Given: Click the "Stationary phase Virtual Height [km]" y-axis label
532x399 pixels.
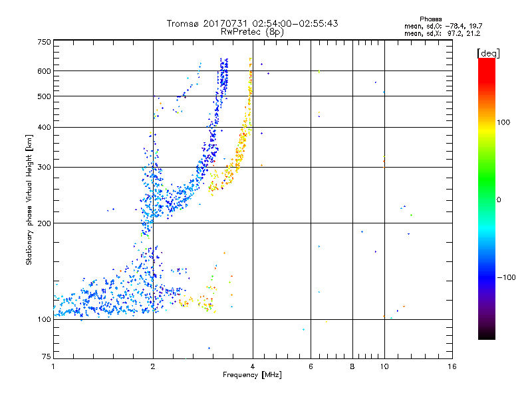Looking at the screenshot, I should click(29, 199).
